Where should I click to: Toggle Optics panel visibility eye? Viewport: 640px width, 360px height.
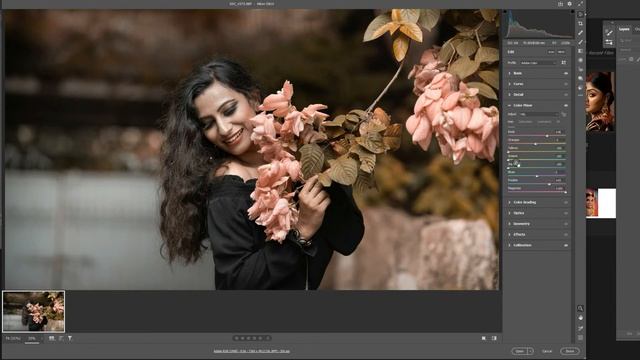tap(566, 213)
